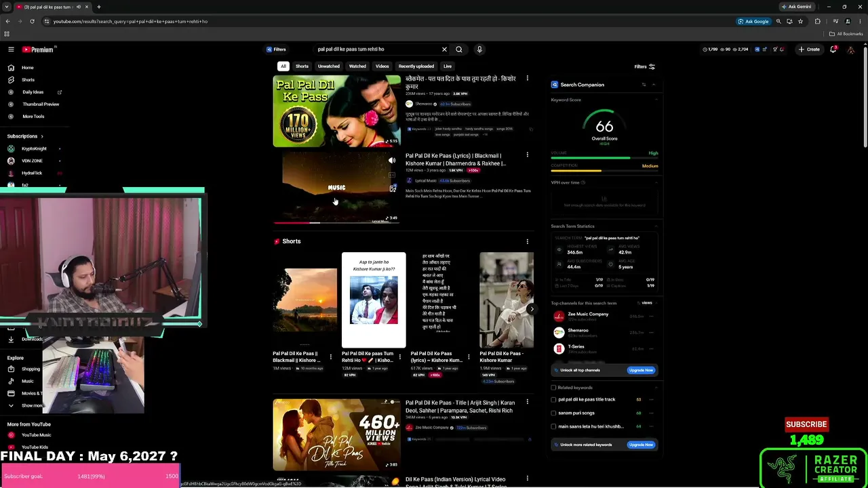Open Chrome tab search dropdown

(x=7, y=7)
